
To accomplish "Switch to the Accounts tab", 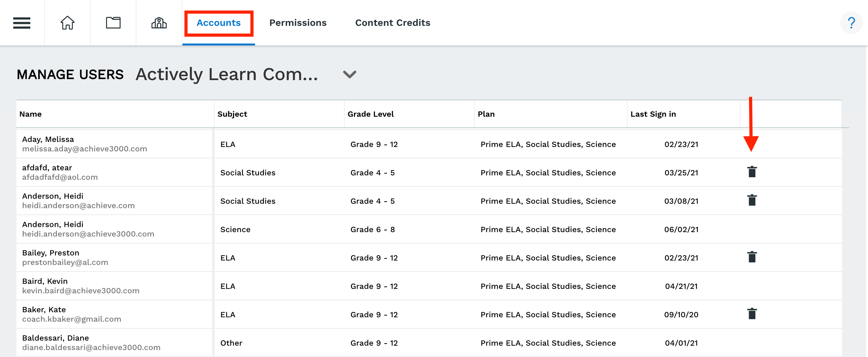I will coord(219,23).
